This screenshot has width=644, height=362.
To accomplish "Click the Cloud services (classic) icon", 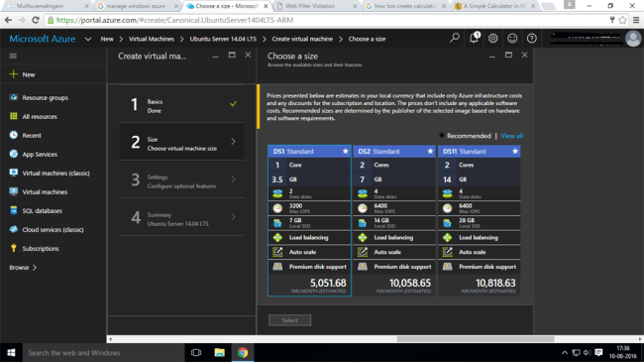I will point(14,229).
